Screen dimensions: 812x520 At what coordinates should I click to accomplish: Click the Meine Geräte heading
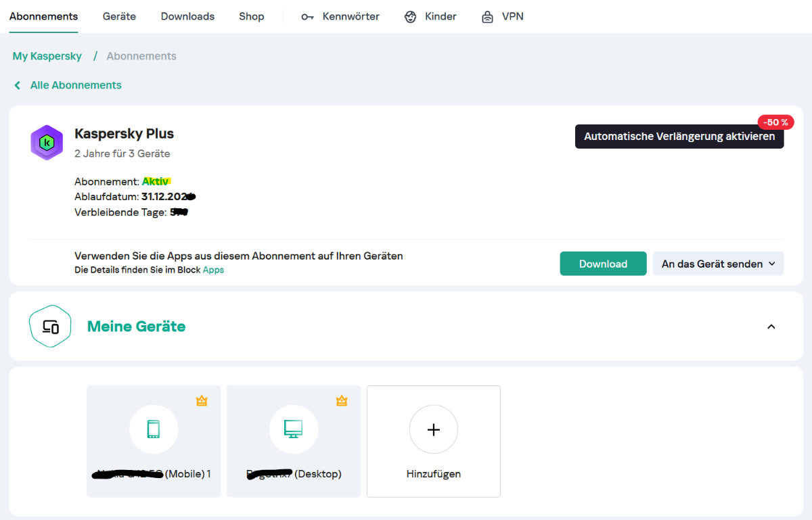click(136, 327)
